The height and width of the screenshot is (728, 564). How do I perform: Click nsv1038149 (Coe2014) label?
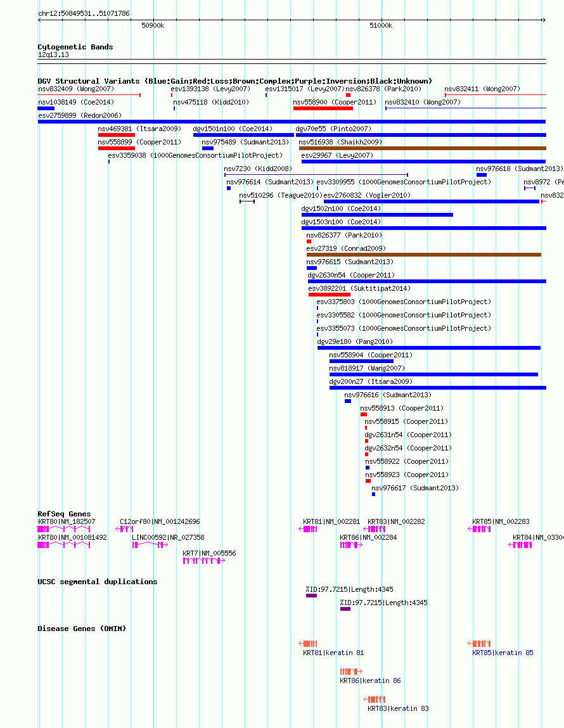point(75,103)
